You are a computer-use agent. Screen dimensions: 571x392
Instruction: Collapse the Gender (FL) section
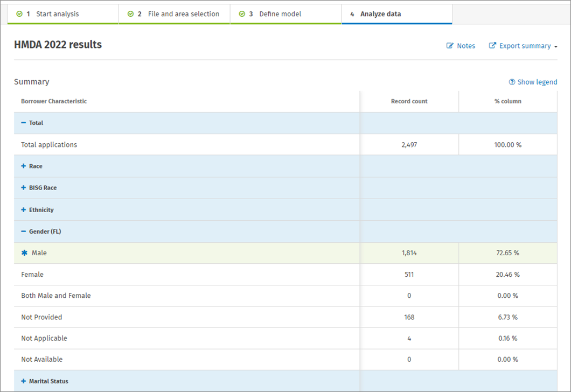tap(23, 232)
